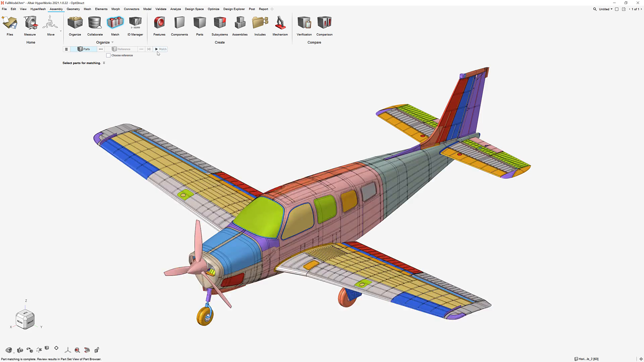Image resolution: width=644 pixels, height=362 pixels.
Task: Open the Geometry ribbon tab
Action: [73, 9]
